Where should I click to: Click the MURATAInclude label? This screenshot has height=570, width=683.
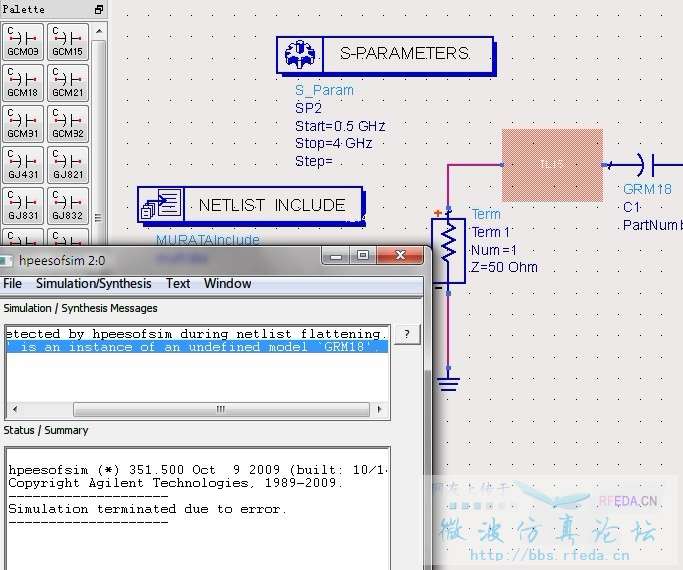pos(207,239)
